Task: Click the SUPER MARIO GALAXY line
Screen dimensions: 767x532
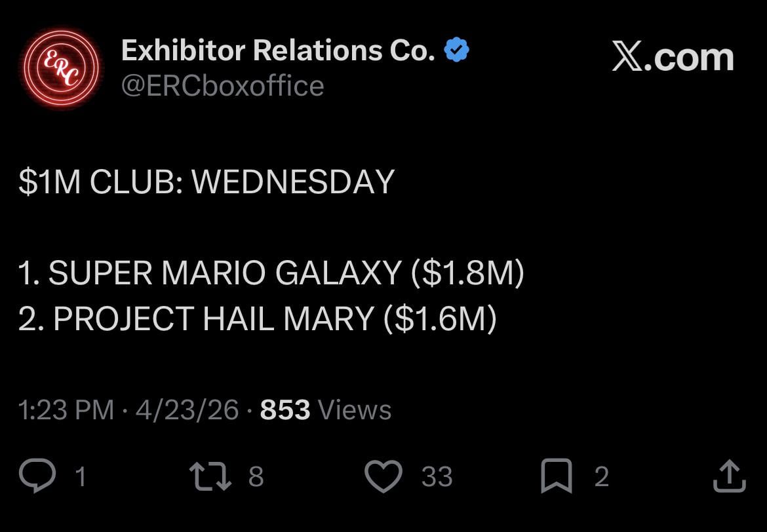Action: (x=271, y=273)
